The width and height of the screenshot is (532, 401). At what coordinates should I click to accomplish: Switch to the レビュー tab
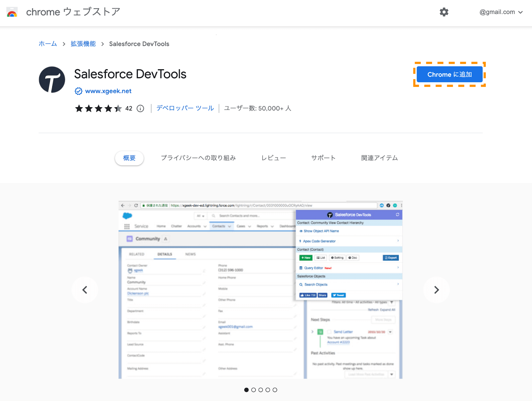tap(273, 158)
